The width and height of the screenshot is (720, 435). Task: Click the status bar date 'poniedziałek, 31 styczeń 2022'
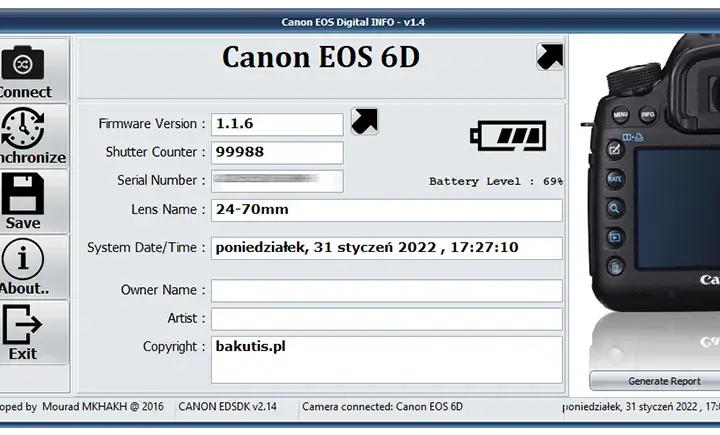(630, 407)
